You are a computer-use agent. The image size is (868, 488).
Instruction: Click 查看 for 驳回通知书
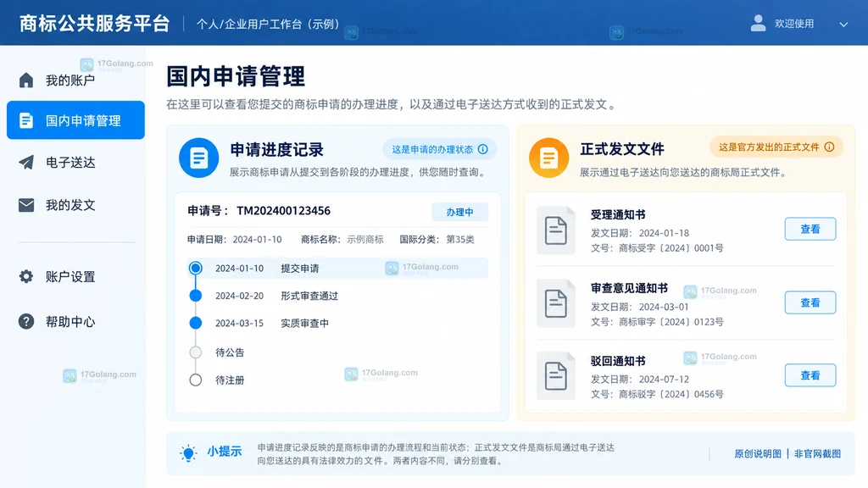810,375
